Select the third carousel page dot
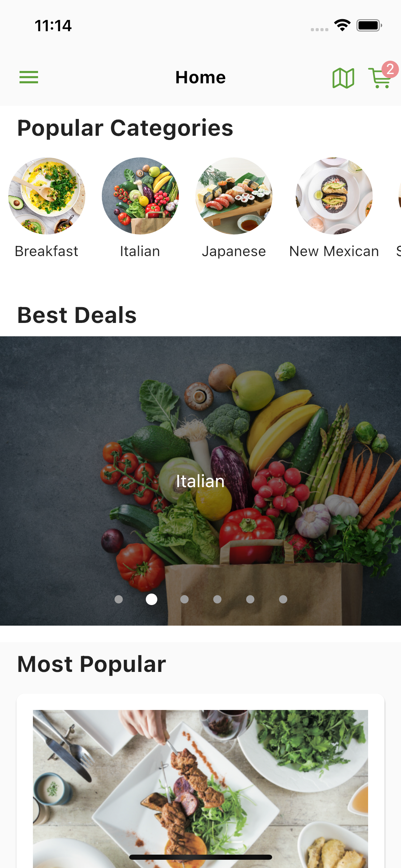Image resolution: width=401 pixels, height=868 pixels. [x=184, y=599]
